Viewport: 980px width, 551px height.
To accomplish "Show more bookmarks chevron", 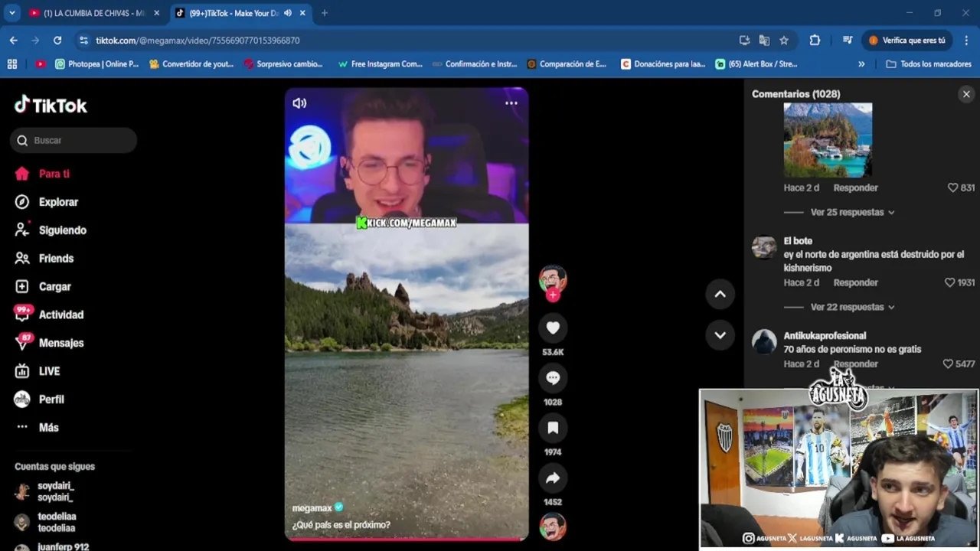I will pyautogui.click(x=861, y=64).
